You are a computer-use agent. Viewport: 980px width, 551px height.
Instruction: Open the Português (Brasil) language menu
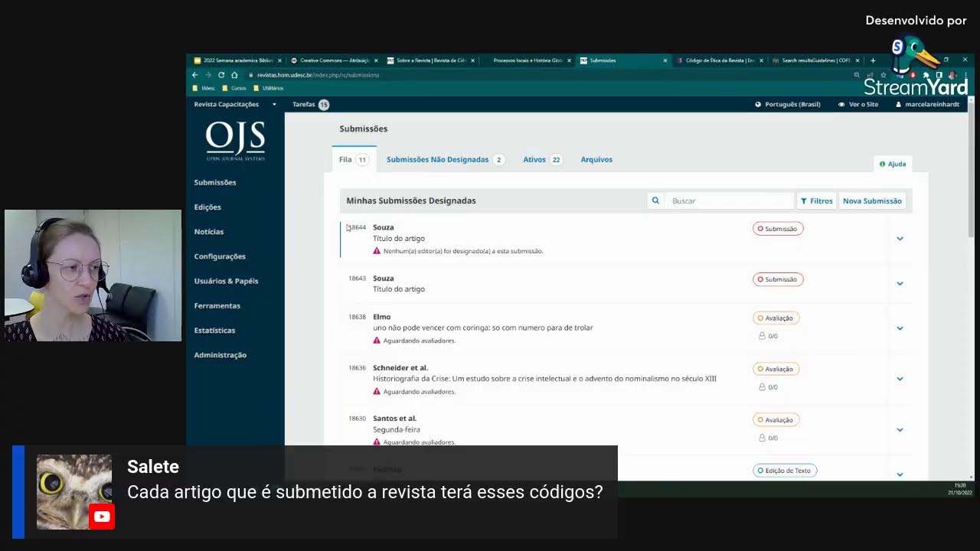788,104
